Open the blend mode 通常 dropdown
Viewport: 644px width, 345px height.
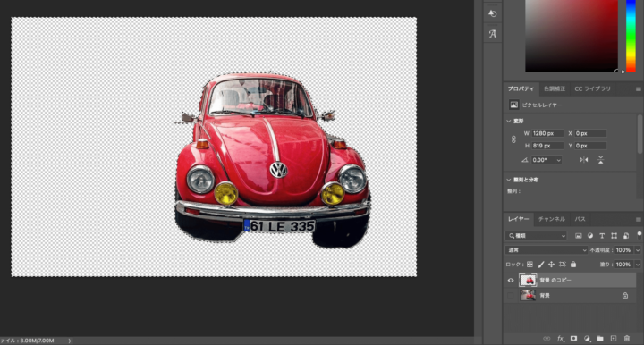[547, 250]
